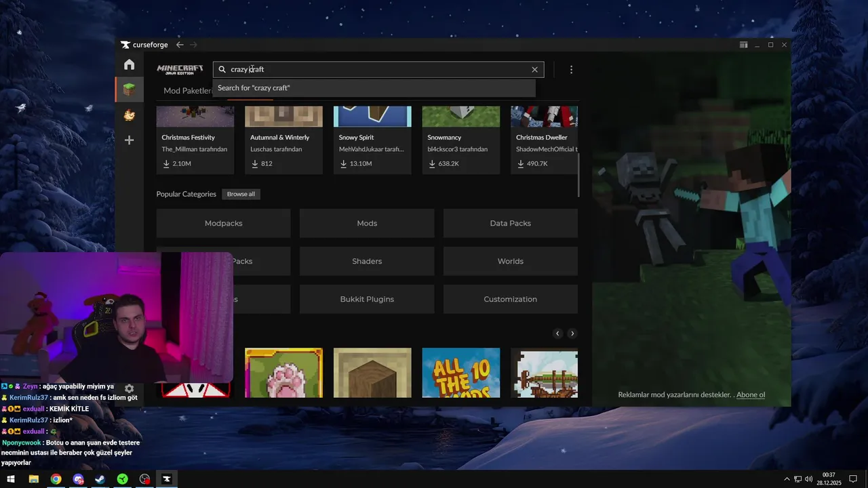Image resolution: width=868 pixels, height=488 pixels.
Task: Go back with the left arrow
Action: coord(180,45)
